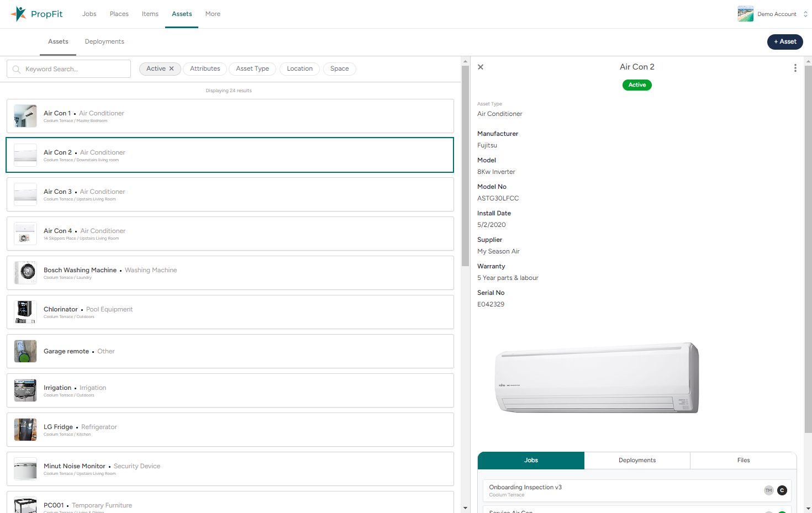The height and width of the screenshot is (513, 812).
Task: Open the Attributes filter
Action: coord(205,69)
